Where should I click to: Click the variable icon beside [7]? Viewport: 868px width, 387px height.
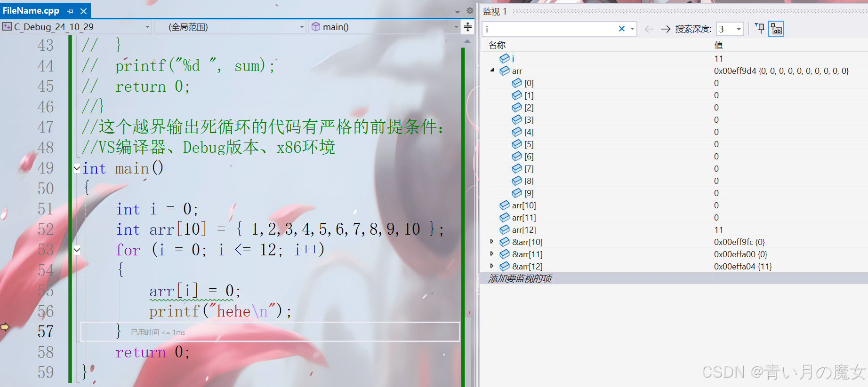pos(517,168)
